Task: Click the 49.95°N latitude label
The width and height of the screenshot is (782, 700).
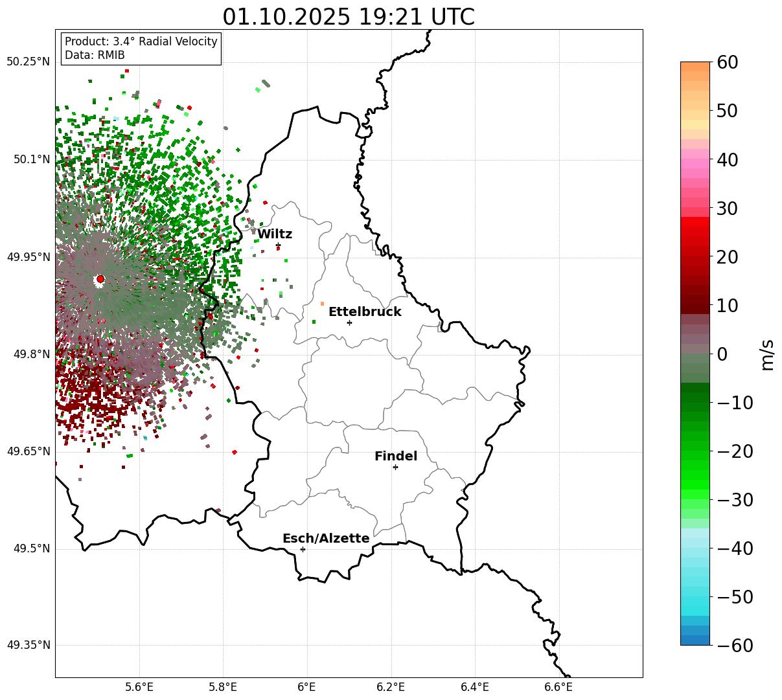Action: point(29,257)
